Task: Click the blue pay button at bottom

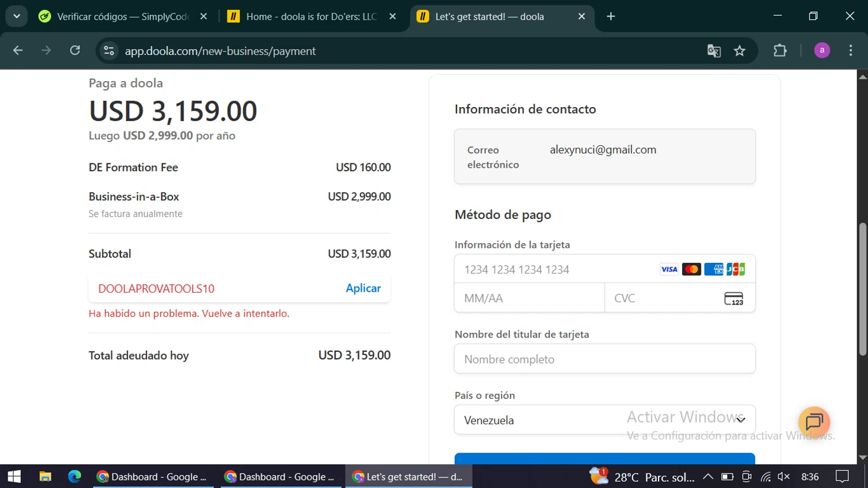Action: [x=605, y=458]
